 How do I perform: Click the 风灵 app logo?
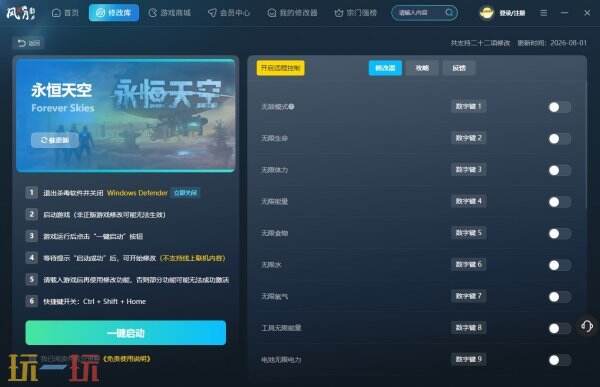[21, 13]
